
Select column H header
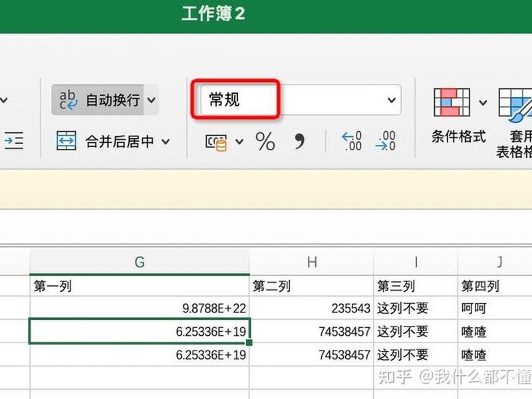click(x=311, y=262)
